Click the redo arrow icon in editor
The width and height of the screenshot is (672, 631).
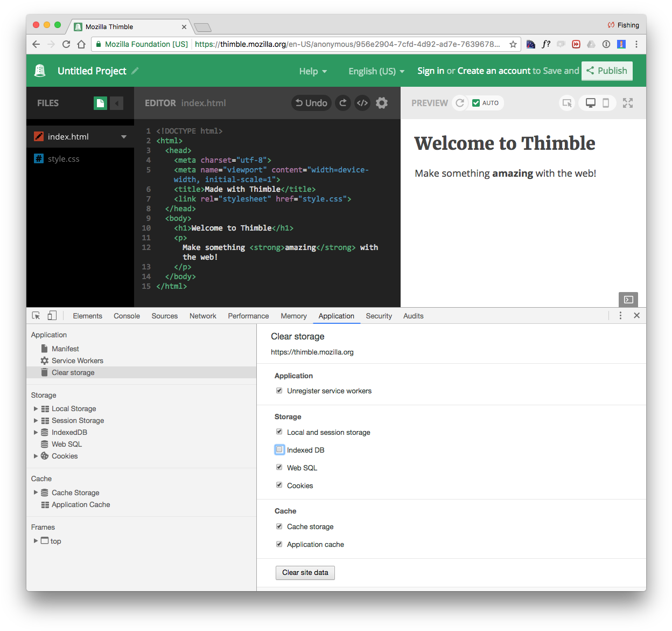tap(343, 103)
